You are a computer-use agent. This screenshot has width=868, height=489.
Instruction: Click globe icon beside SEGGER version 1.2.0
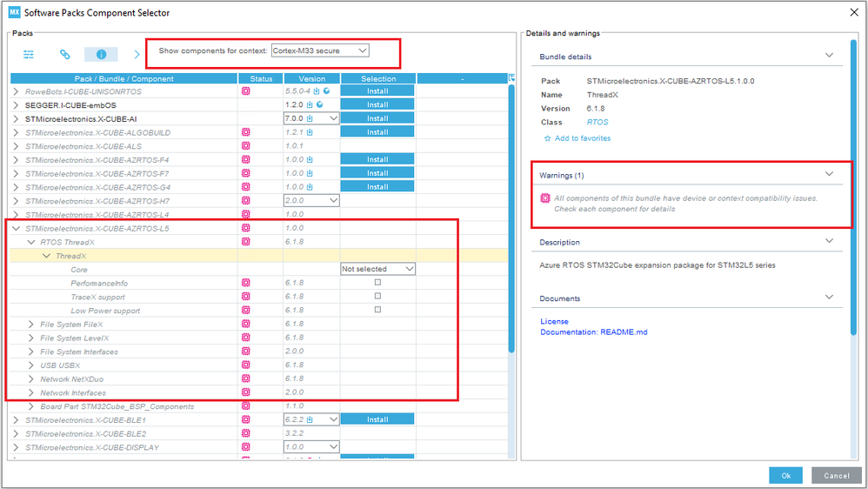319,104
